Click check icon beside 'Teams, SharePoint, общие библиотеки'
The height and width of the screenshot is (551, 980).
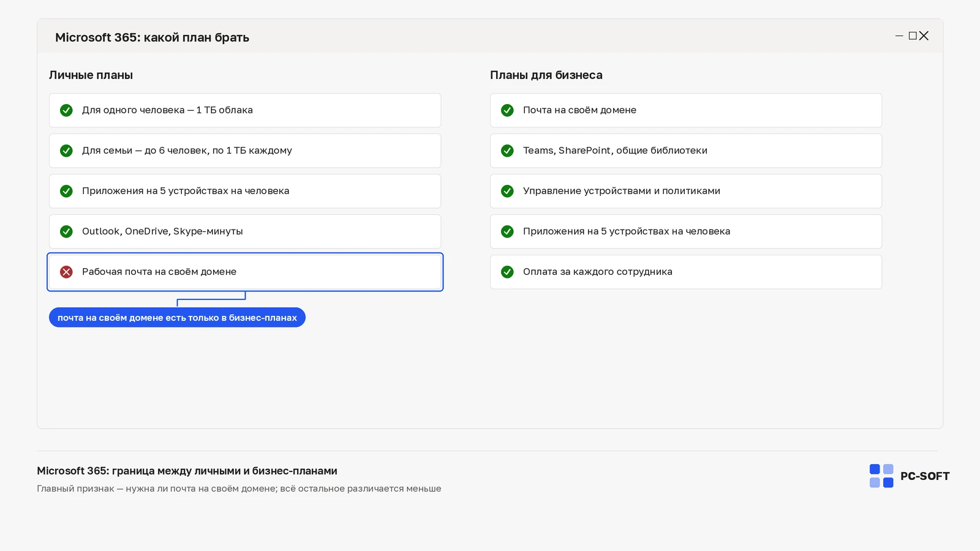507,151
